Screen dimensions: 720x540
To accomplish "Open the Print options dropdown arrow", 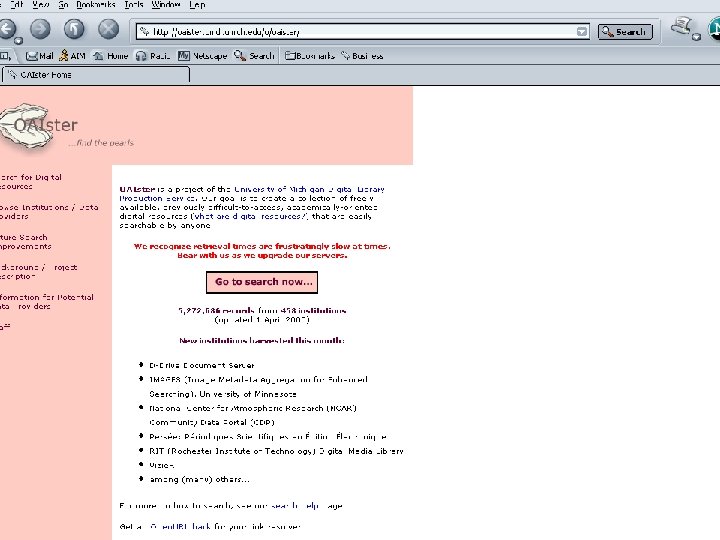I will click(x=697, y=37).
